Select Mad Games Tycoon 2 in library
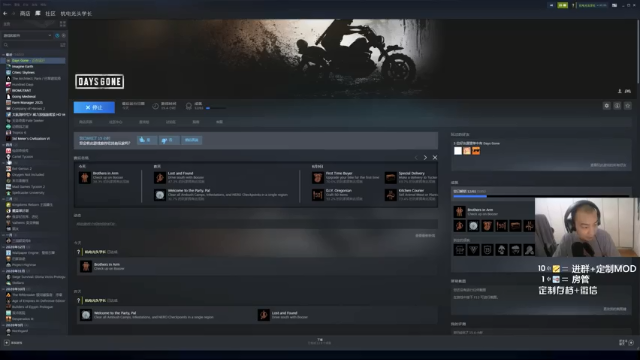 coord(28,187)
